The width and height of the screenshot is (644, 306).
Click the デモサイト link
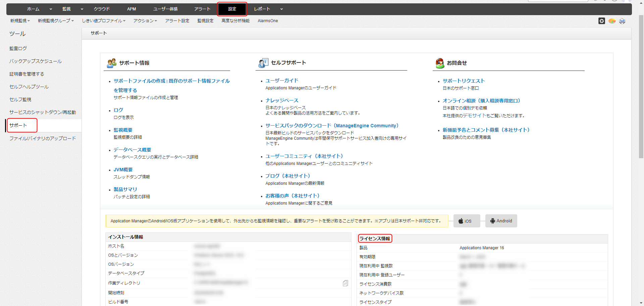[475, 116]
